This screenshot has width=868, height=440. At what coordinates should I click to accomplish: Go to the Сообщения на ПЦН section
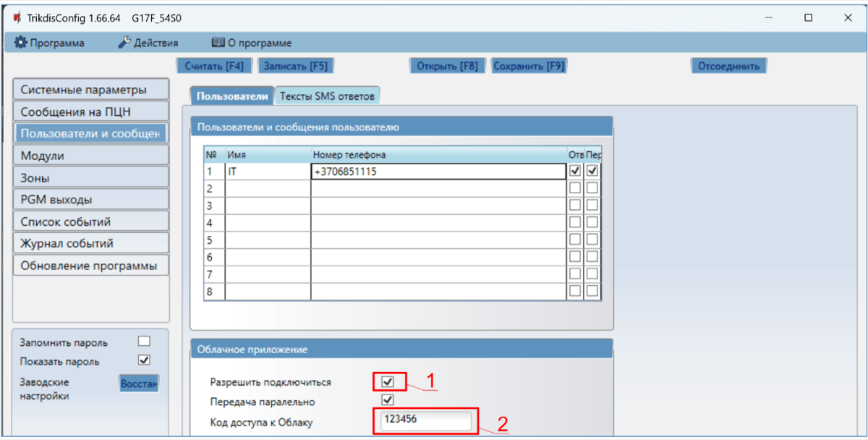tap(90, 112)
